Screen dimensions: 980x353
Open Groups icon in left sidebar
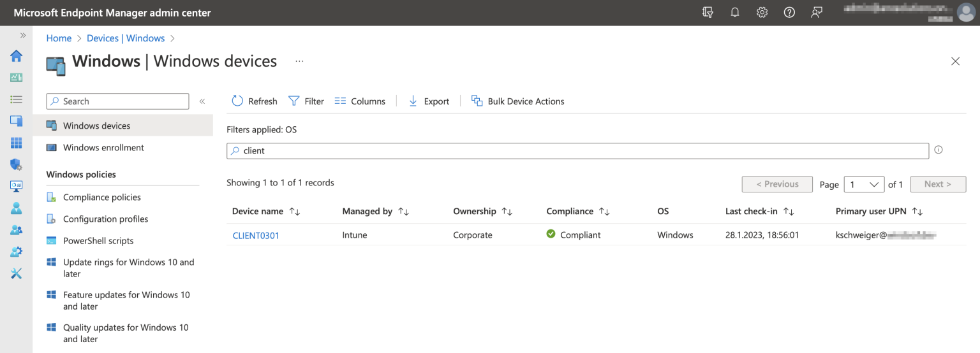(x=17, y=230)
